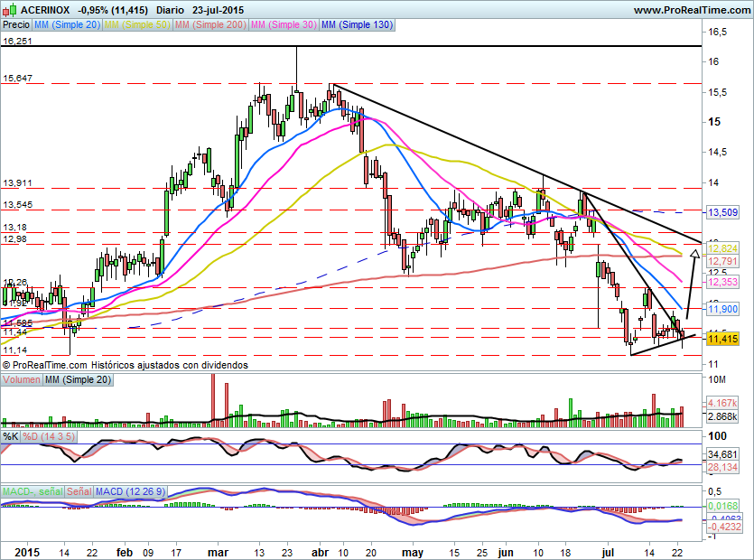Select the Precio indicator label

pyautogui.click(x=16, y=24)
